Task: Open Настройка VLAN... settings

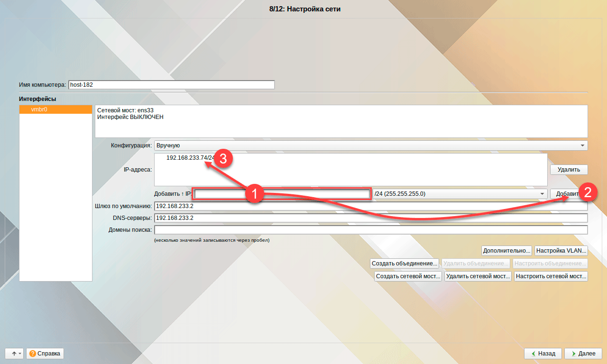Action: pyautogui.click(x=561, y=251)
